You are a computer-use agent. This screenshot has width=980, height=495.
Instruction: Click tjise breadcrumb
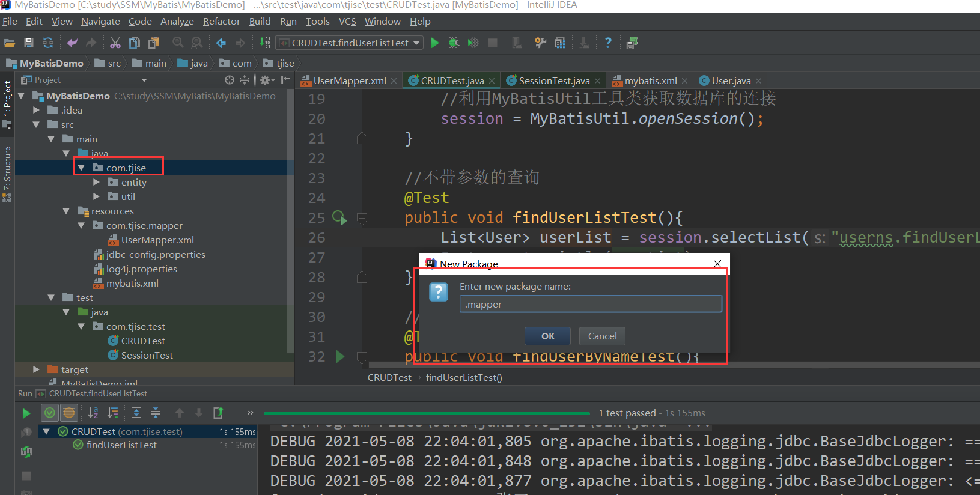pos(279,63)
